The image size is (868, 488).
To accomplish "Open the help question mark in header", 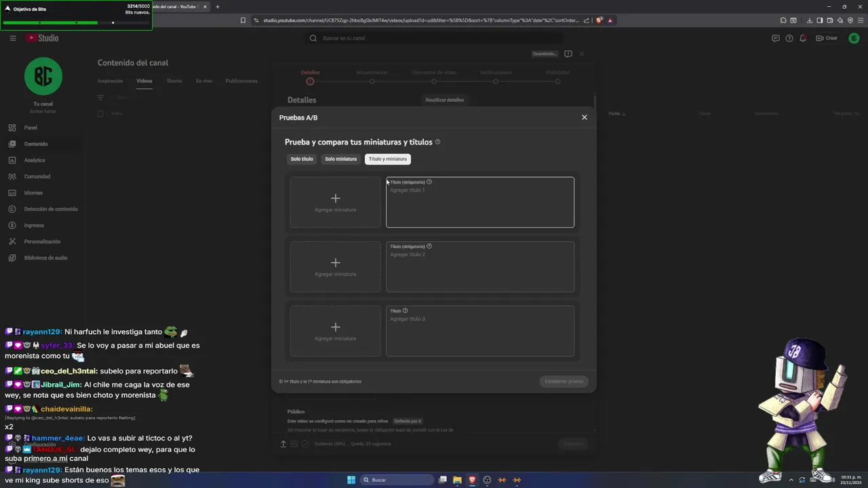I will [789, 38].
